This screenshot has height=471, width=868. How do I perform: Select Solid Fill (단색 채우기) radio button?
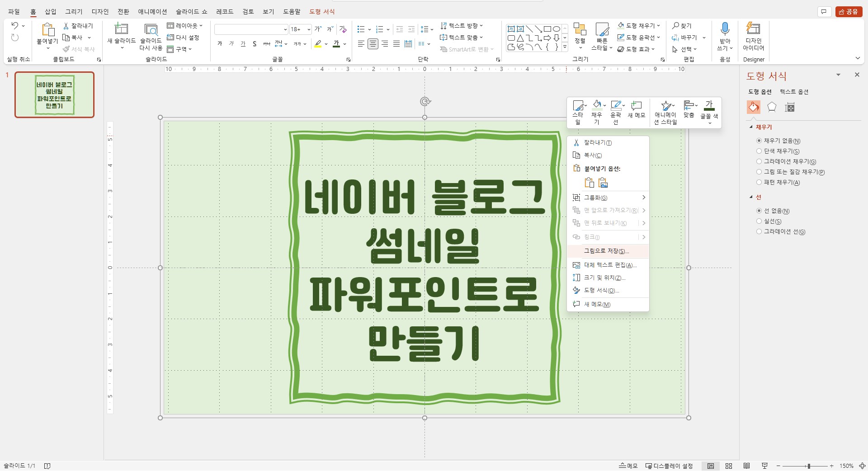click(759, 151)
